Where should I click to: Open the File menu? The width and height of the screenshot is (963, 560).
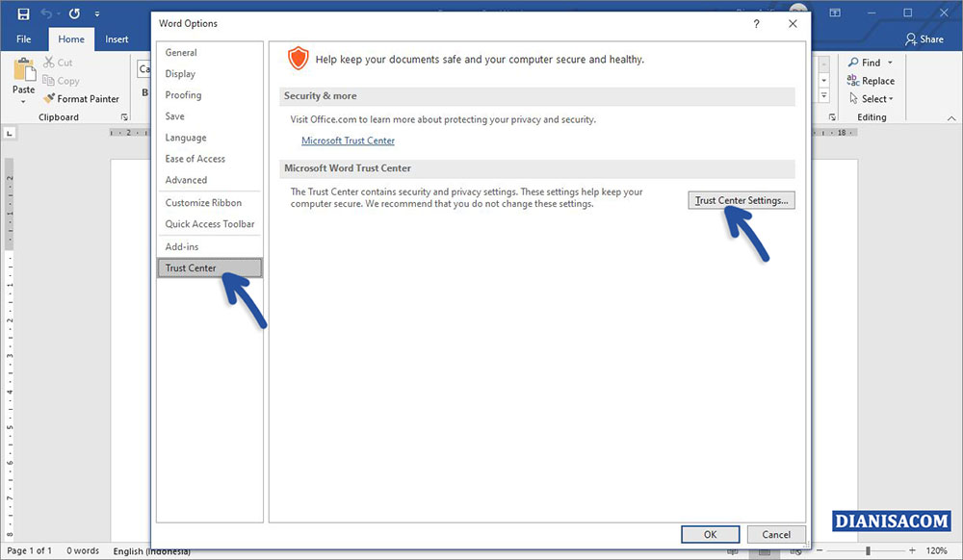22,38
